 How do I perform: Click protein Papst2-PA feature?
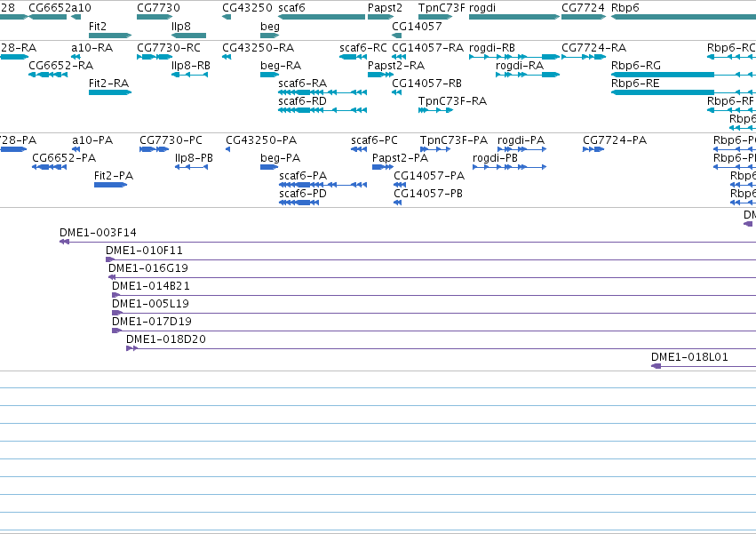383,167
